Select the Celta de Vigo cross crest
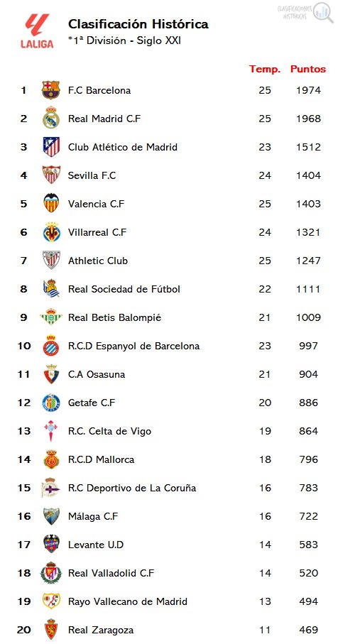Viewport: 338px width, 644px height. 51,431
